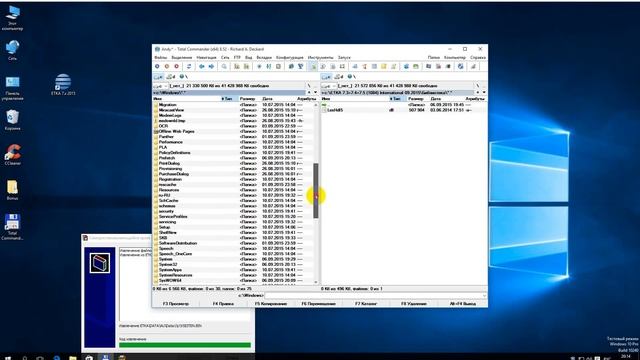Viewport: 640px width, 360px height.
Task: Click the green installer progress bar
Action: [x=185, y=345]
